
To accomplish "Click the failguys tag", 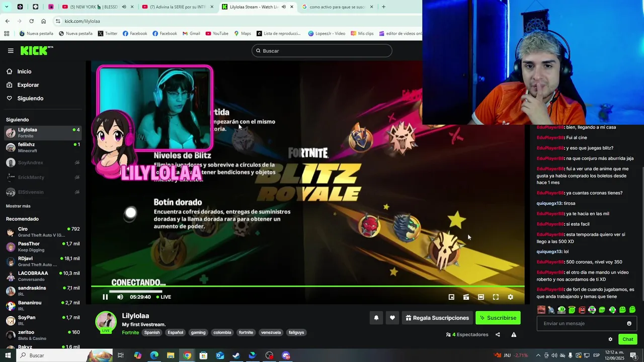I will coord(296,332).
